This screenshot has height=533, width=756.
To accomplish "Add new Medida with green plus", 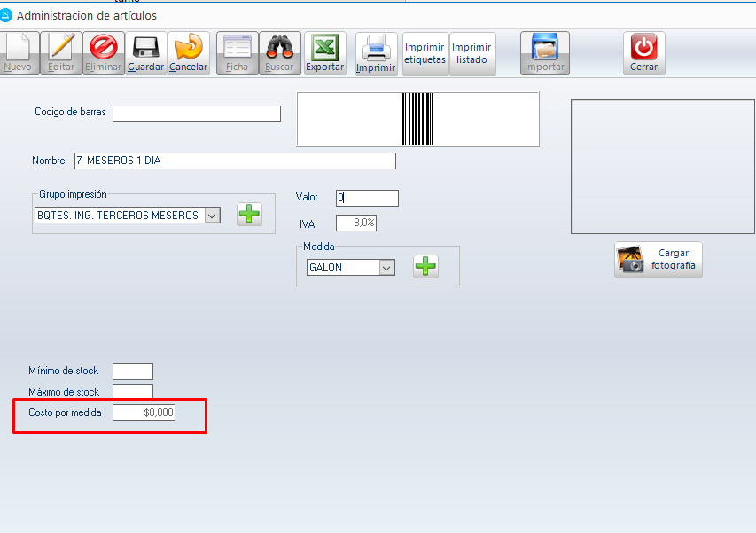I will [x=426, y=266].
